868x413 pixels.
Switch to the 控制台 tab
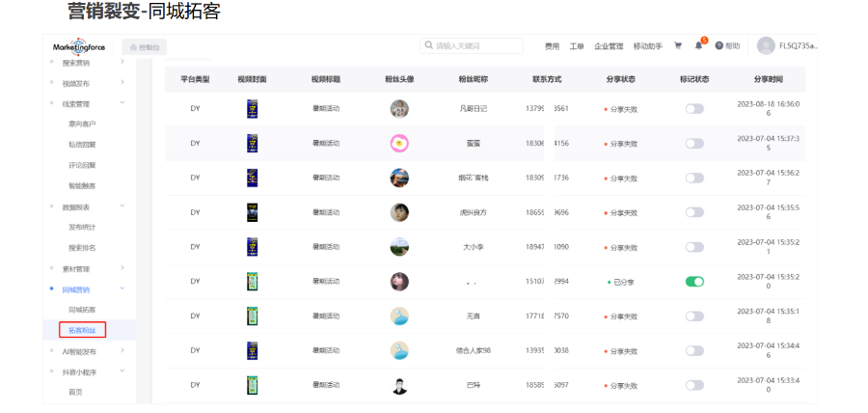[x=144, y=47]
